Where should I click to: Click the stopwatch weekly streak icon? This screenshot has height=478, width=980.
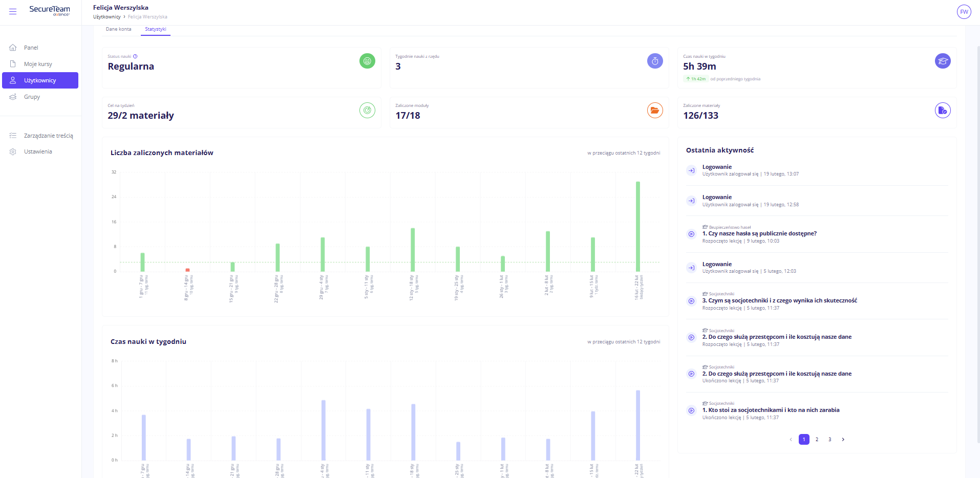(655, 61)
